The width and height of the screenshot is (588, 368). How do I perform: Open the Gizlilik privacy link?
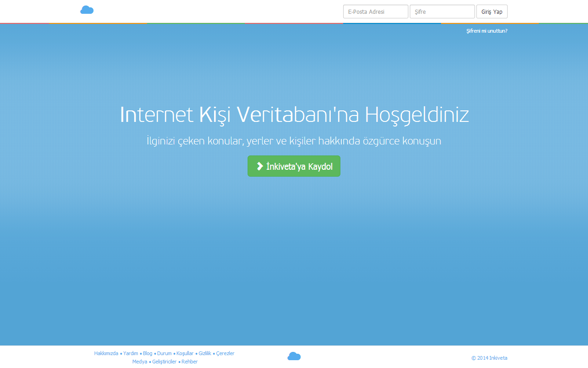pos(205,353)
